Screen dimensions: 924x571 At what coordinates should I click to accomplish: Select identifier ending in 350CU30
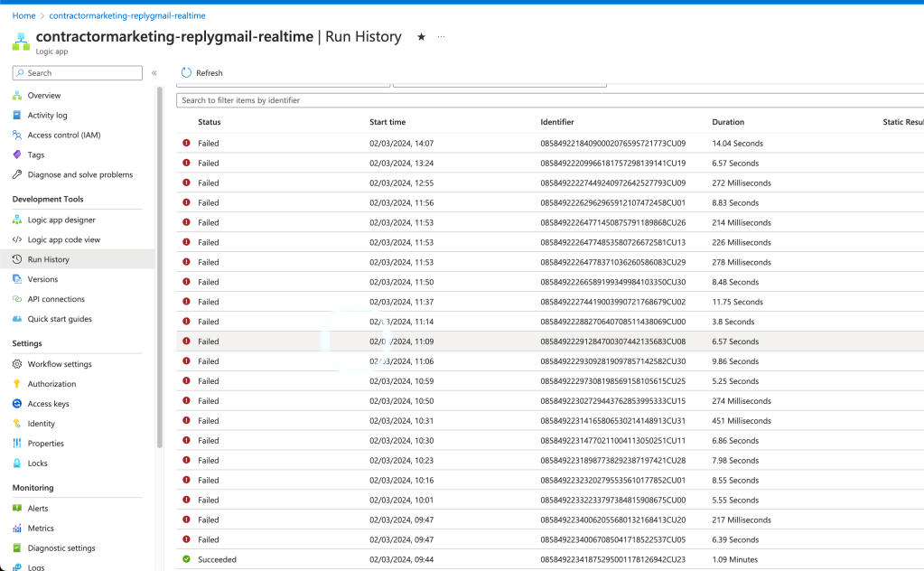pyautogui.click(x=613, y=282)
